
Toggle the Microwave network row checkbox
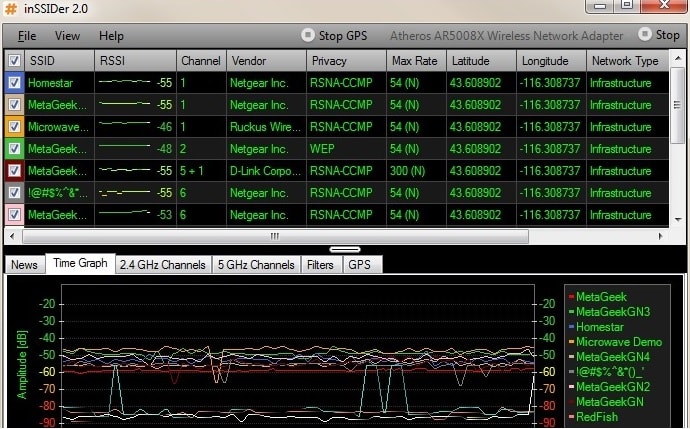click(14, 127)
